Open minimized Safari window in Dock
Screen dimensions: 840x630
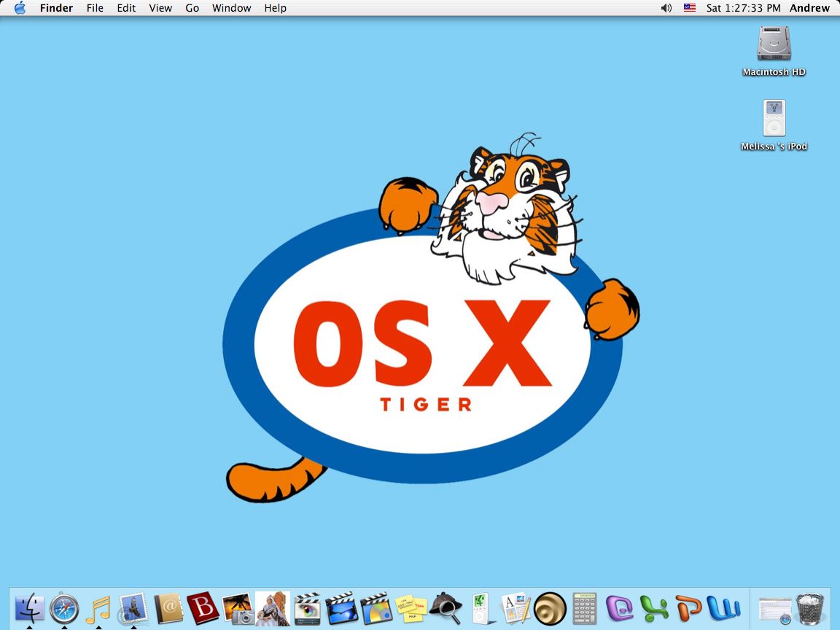click(775, 610)
